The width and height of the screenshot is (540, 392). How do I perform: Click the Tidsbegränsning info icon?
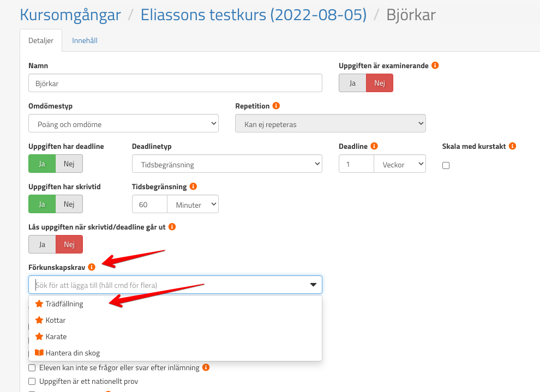pyautogui.click(x=193, y=186)
